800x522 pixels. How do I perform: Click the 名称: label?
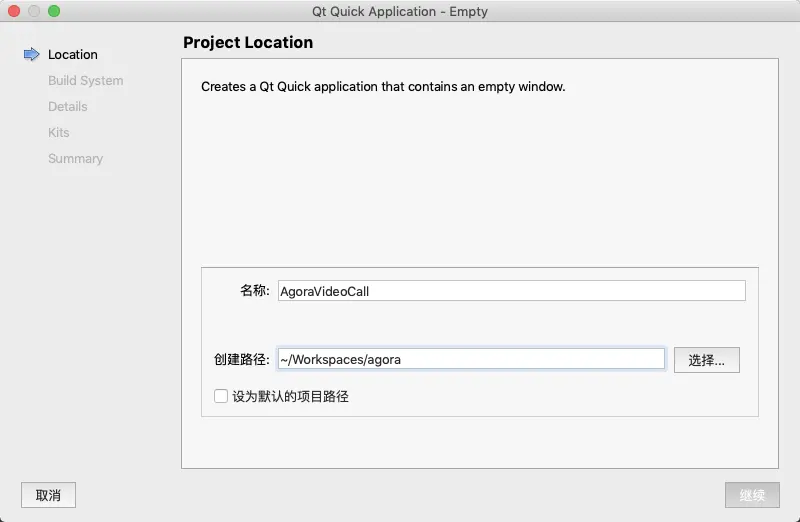point(255,290)
